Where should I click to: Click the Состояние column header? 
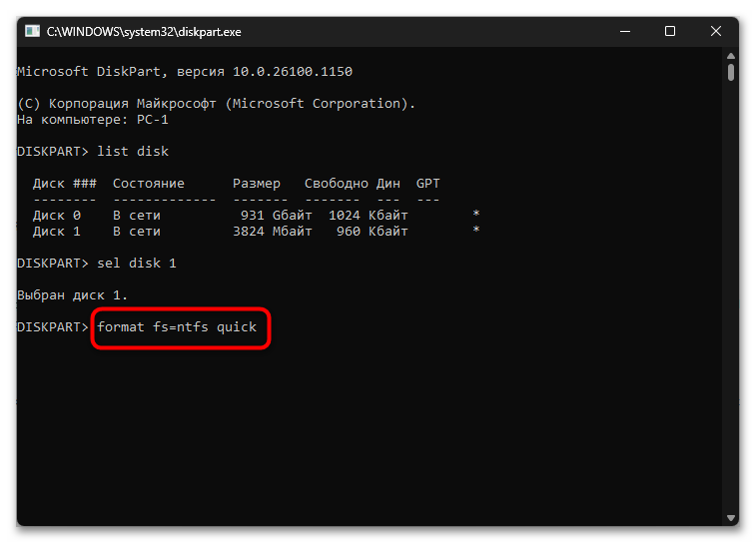pyautogui.click(x=149, y=184)
